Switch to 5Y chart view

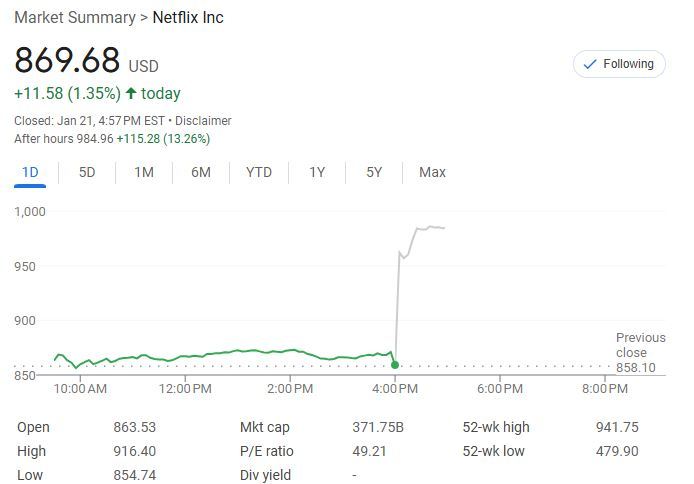click(x=374, y=172)
